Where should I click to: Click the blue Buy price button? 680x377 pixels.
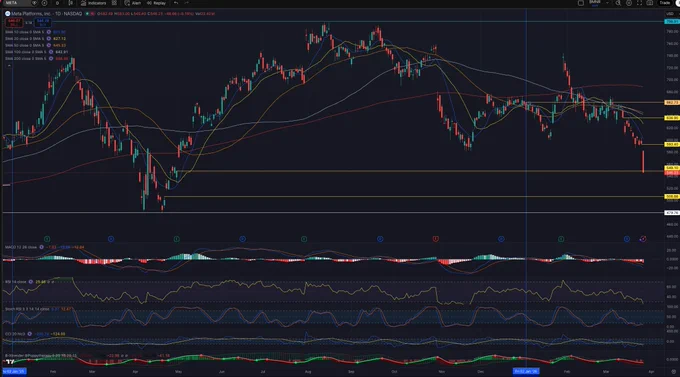click(43, 23)
